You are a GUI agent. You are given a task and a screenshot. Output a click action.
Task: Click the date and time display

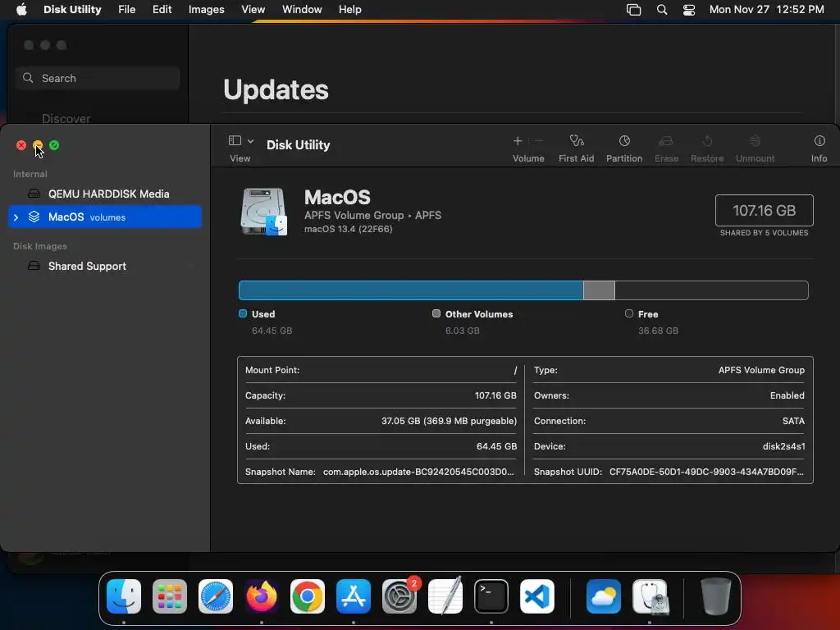pyautogui.click(x=767, y=10)
